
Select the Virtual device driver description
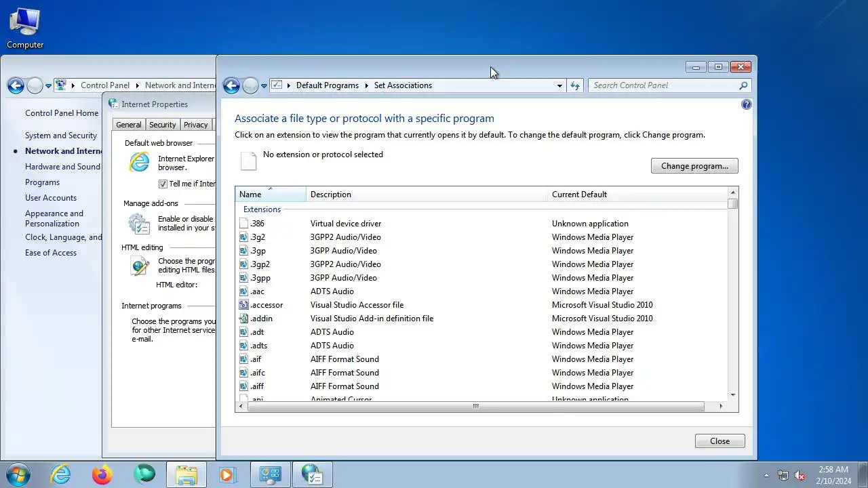tap(346, 224)
